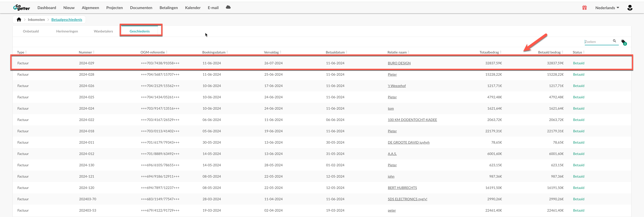Open relation 100 KM DODENTOCHT-KADEE

click(412, 120)
